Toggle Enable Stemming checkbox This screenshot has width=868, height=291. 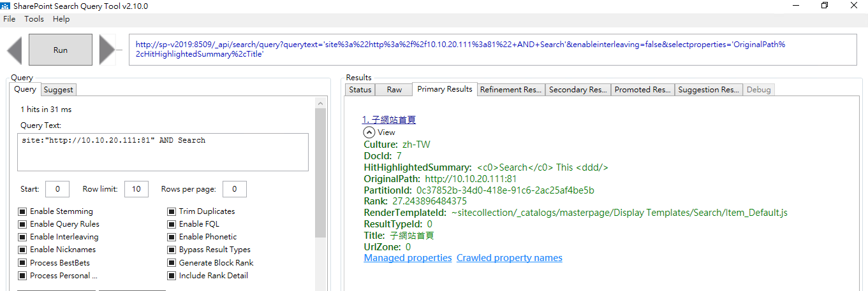22,211
